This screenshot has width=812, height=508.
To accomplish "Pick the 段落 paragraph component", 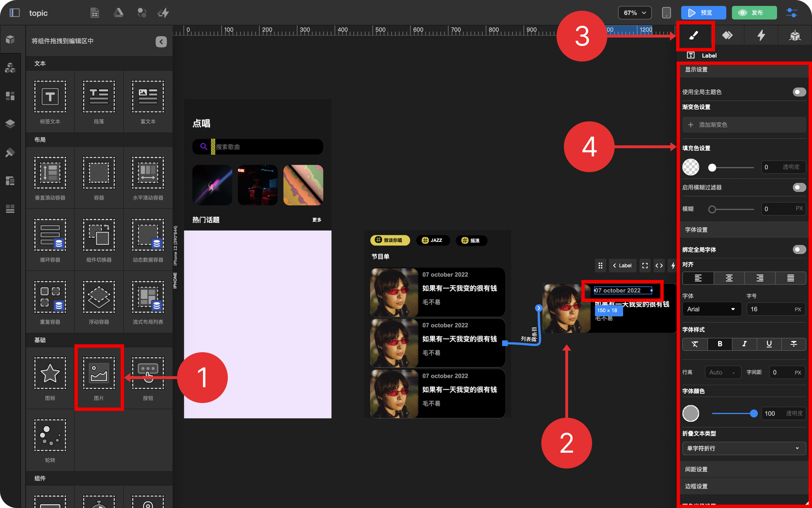I will click(99, 102).
